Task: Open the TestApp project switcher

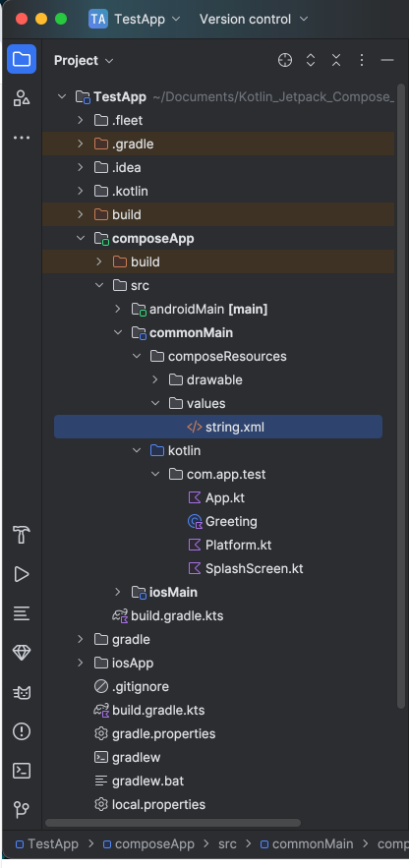Action: pyautogui.click(x=135, y=19)
